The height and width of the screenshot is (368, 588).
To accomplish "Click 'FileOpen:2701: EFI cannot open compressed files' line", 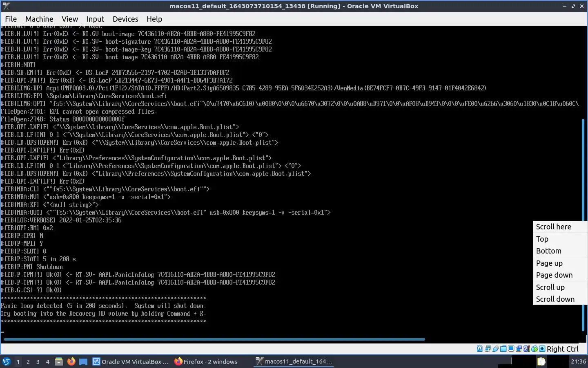I will (x=79, y=112).
